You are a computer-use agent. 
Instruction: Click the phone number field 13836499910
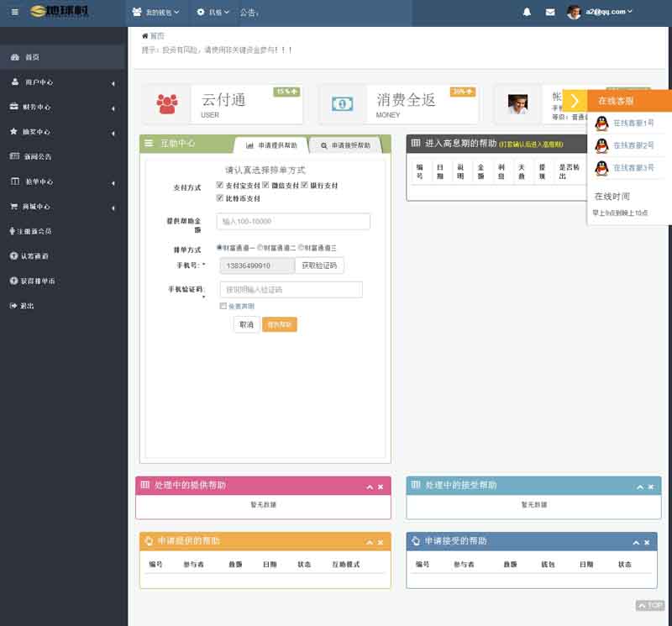(257, 266)
